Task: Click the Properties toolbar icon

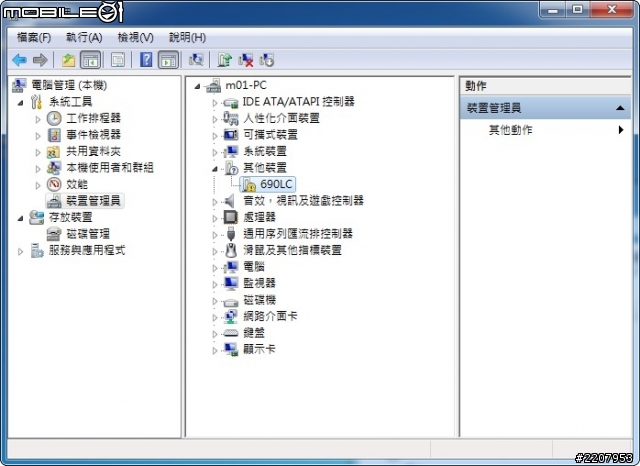Action: pos(118,60)
